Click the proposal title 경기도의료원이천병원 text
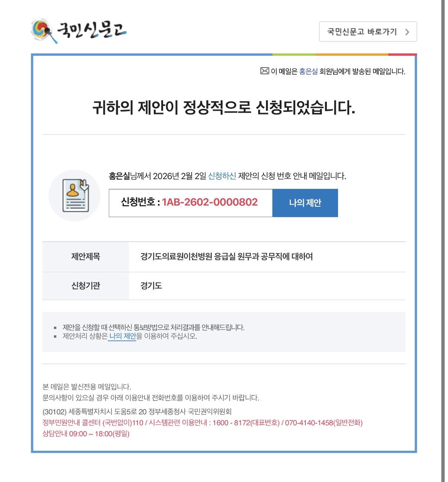The image size is (448, 482). [x=227, y=257]
